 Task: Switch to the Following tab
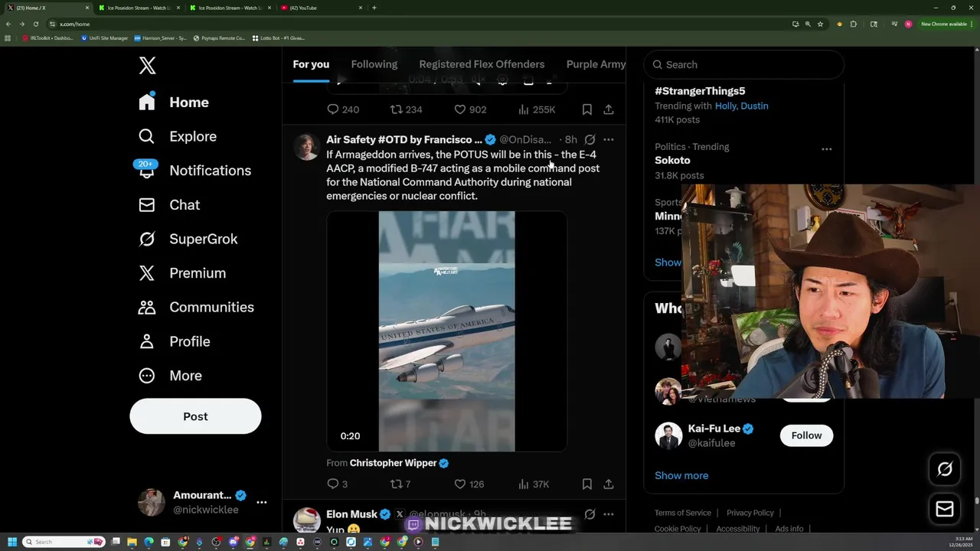coord(374,64)
